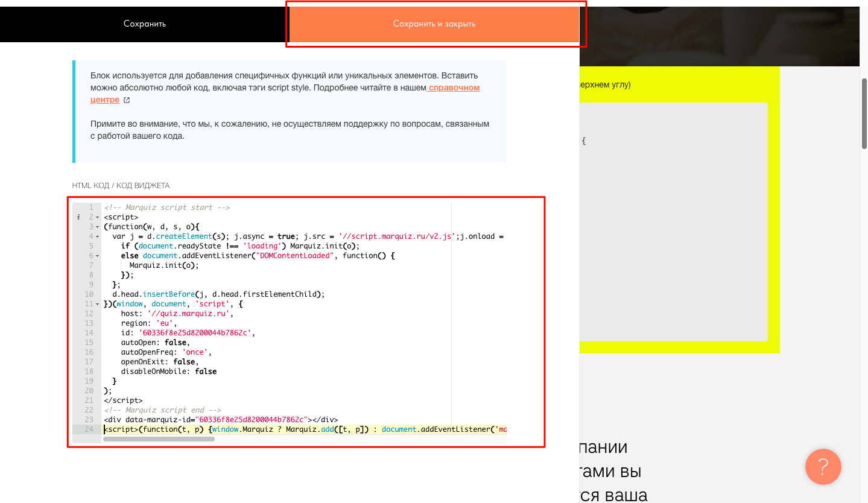Fold the addEventListener block at line 6
The height and width of the screenshot is (503, 868).
pyautogui.click(x=97, y=256)
